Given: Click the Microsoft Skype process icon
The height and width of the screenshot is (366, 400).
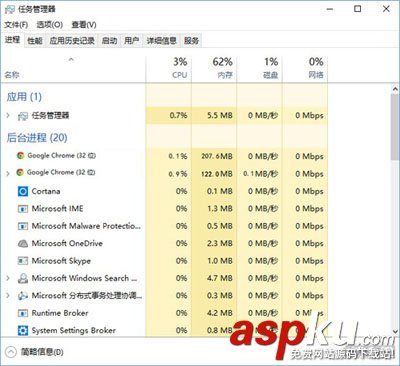Looking at the screenshot, I should click(x=23, y=261).
